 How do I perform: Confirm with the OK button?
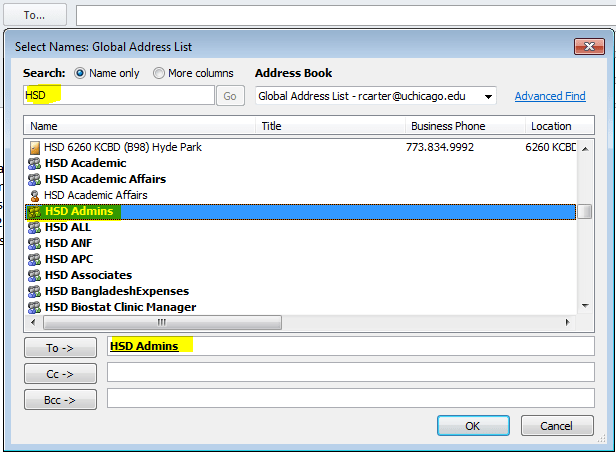(473, 426)
